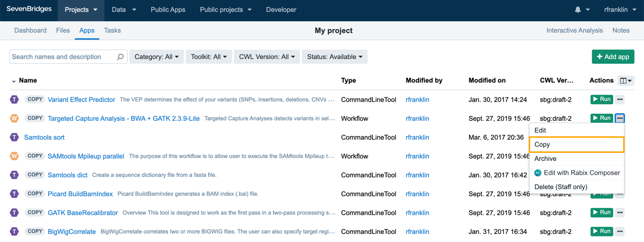Run Targeted Capture Analysis workflow

pyautogui.click(x=601, y=118)
